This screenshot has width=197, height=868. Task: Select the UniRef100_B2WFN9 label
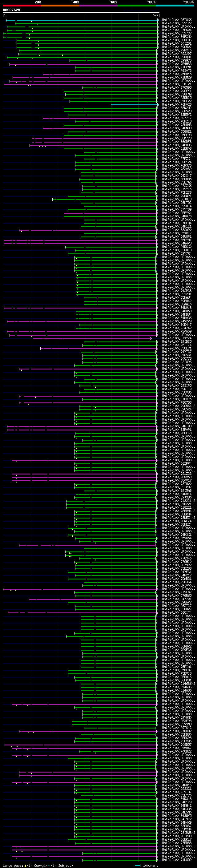[x=177, y=94]
